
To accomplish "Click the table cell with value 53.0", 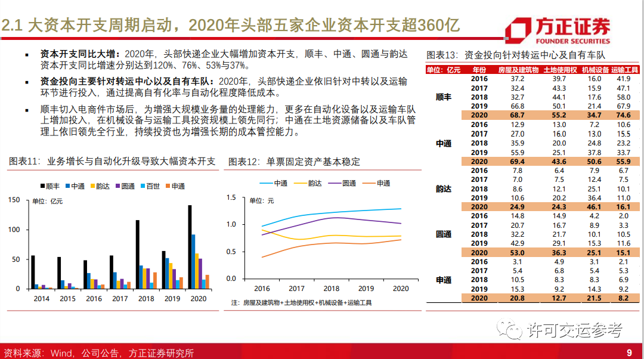I will [x=518, y=253].
